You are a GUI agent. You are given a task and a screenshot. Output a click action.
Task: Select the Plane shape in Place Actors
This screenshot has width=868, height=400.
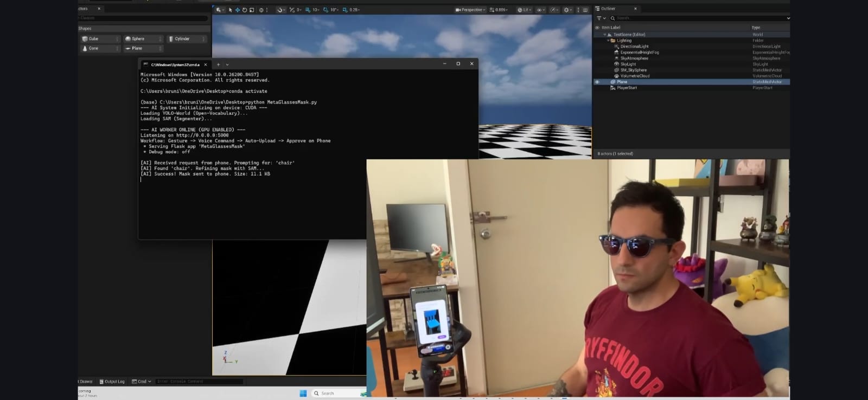[x=143, y=48]
